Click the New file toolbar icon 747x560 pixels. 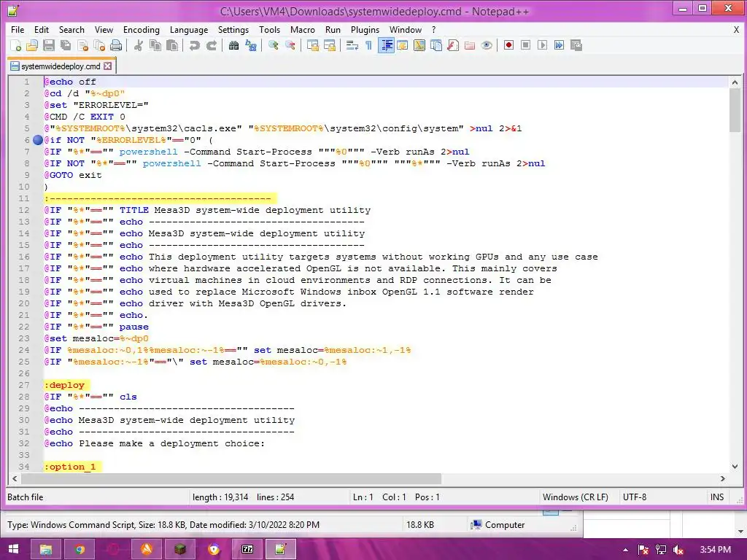coord(16,45)
